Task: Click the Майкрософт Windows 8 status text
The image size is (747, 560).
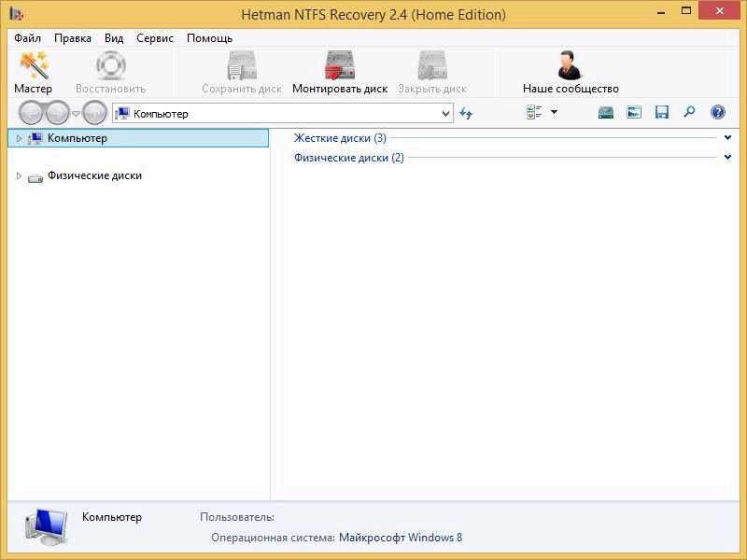Action: point(401,538)
